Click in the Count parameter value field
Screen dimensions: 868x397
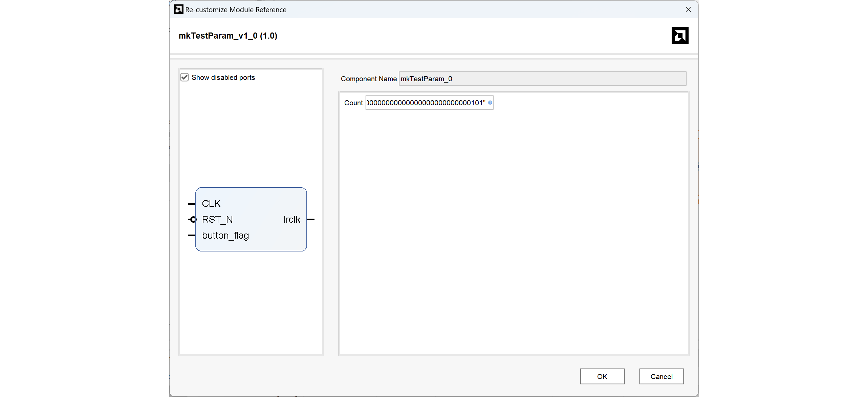[427, 103]
